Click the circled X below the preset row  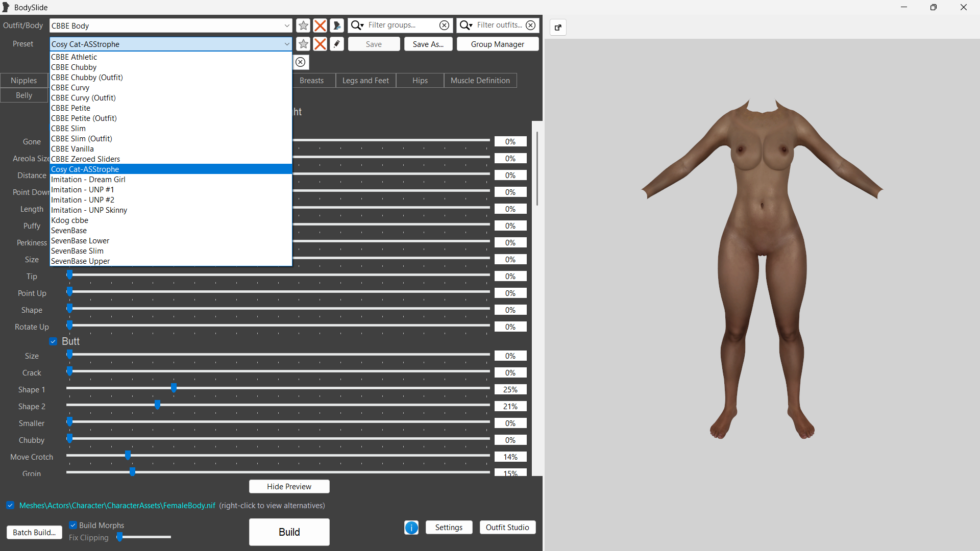[x=301, y=62]
